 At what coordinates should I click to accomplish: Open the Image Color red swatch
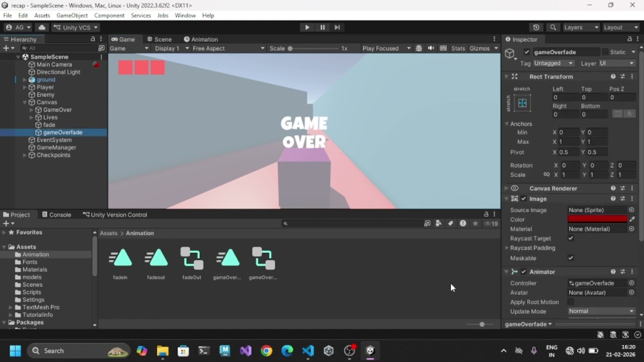pos(597,219)
